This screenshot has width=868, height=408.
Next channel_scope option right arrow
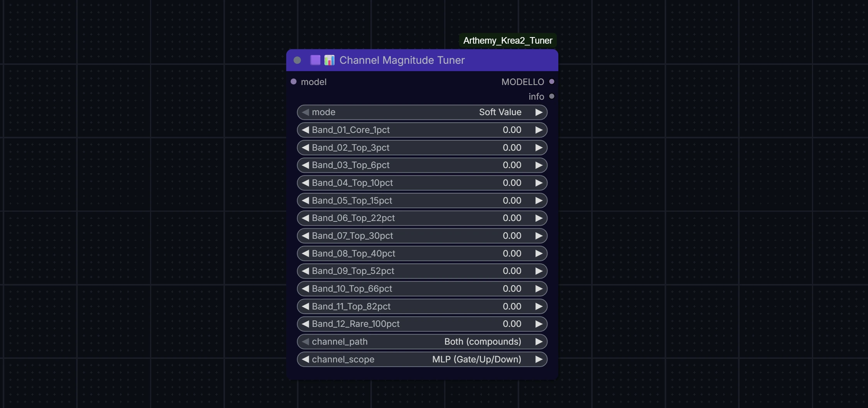(539, 359)
